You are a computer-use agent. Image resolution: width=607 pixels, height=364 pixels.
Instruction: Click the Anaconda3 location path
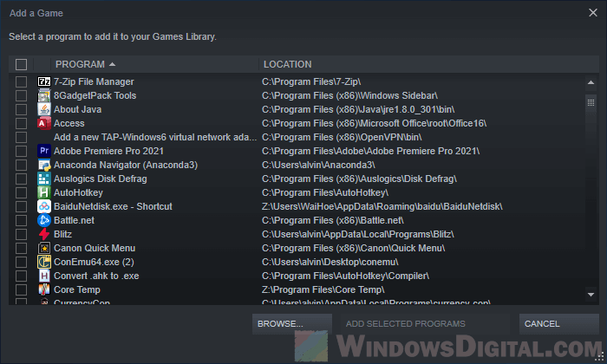[318, 165]
